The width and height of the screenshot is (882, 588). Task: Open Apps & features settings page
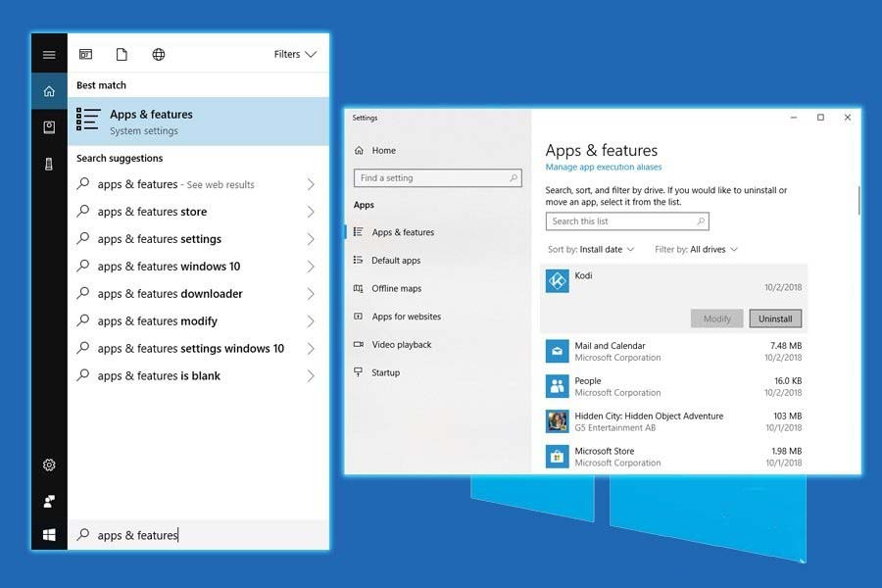coord(438,232)
